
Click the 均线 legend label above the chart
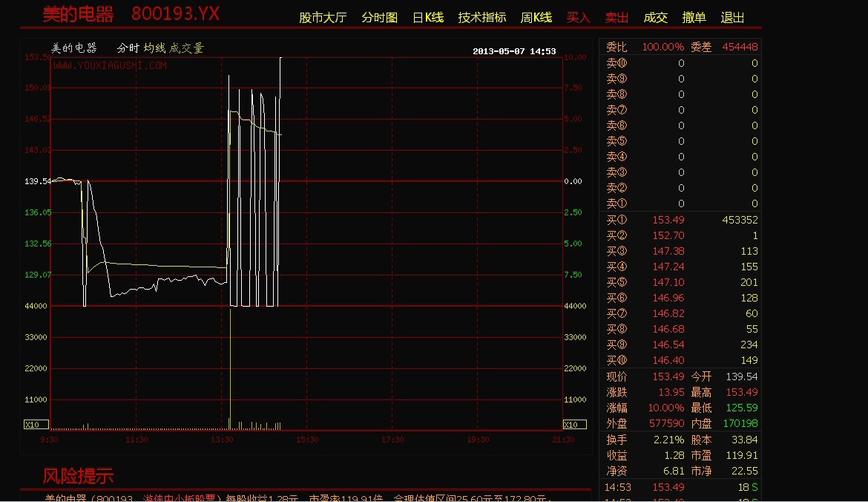154,48
